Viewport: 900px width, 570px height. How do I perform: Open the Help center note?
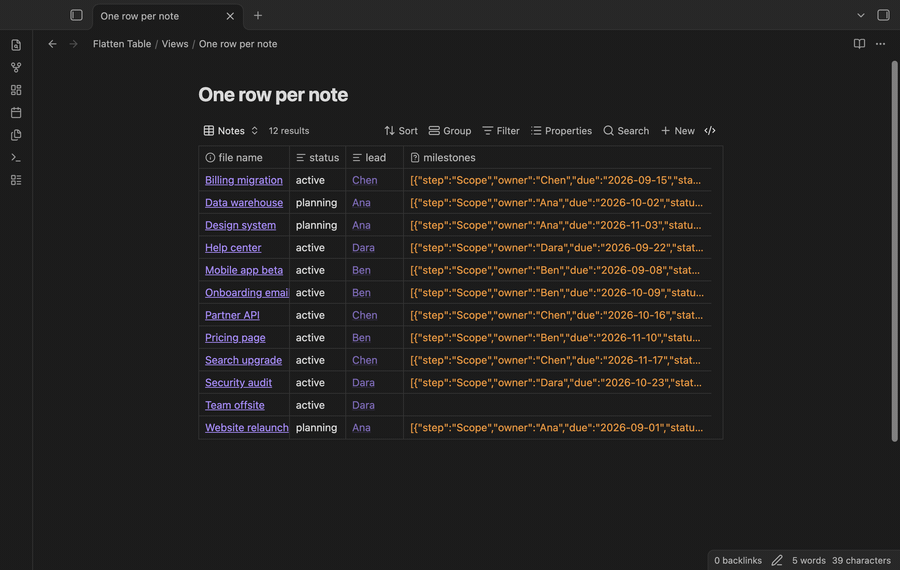(x=233, y=247)
